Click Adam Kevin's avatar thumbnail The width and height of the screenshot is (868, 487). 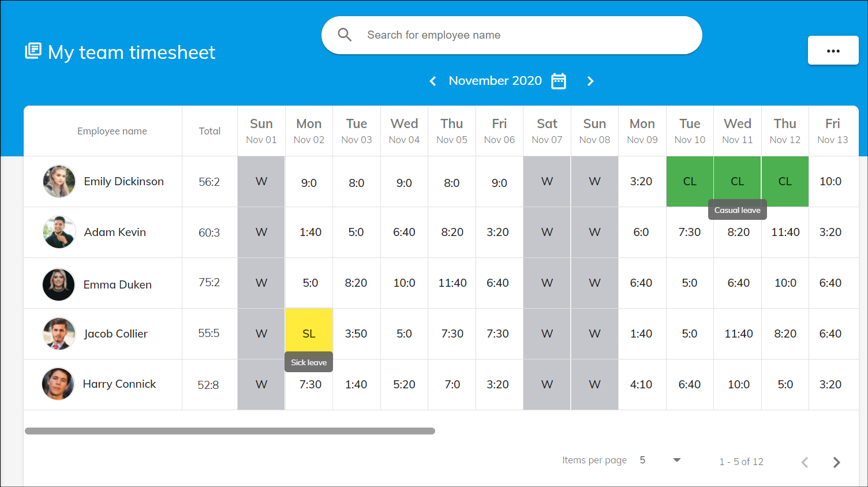click(58, 232)
